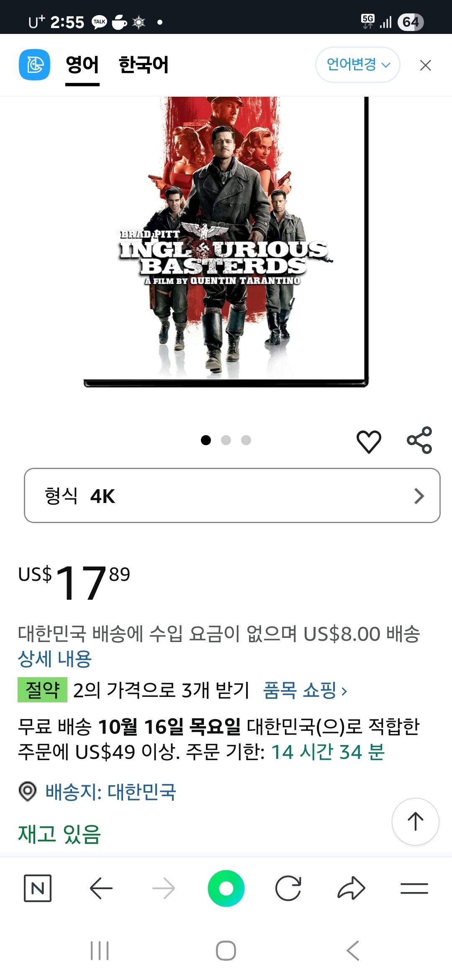Change delivery location 배송지: 대한민국
The width and height of the screenshot is (452, 980).
click(110, 792)
